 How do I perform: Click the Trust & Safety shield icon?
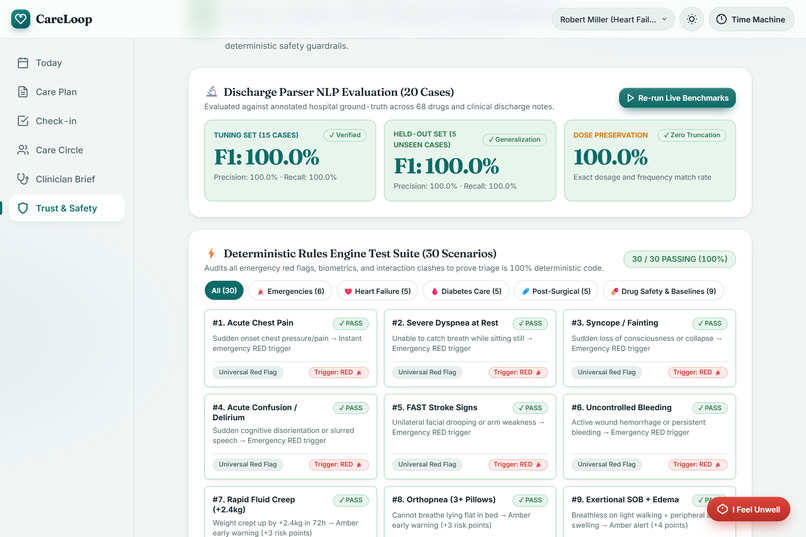click(23, 208)
